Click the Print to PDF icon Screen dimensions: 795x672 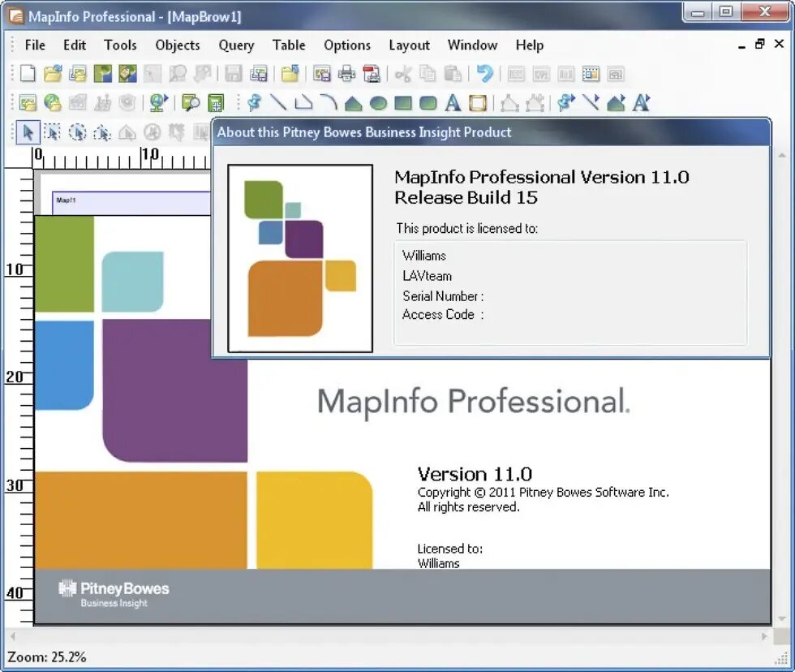coord(372,74)
